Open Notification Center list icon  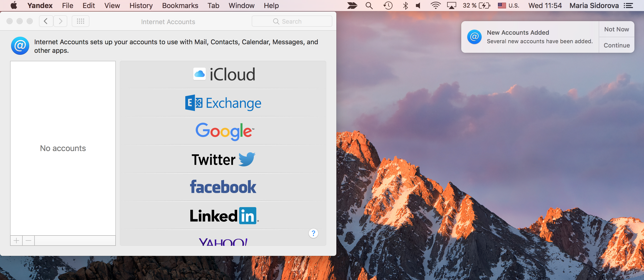point(629,6)
